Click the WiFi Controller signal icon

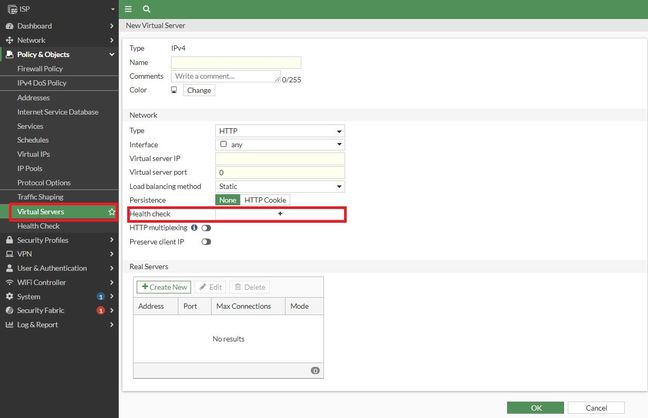click(10, 282)
